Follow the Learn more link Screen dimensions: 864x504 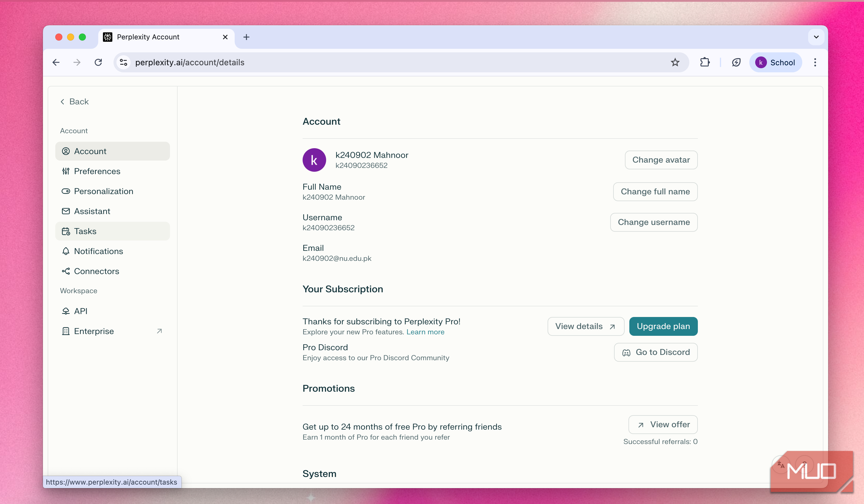tap(425, 332)
